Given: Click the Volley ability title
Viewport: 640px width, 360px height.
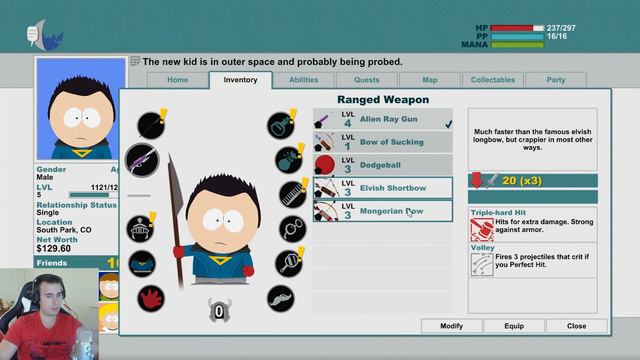Looking at the screenshot, I should [x=482, y=248].
